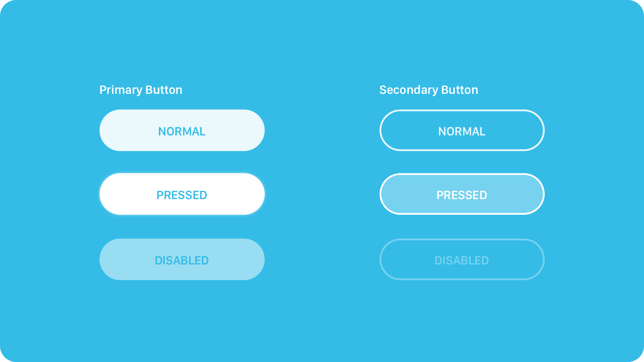This screenshot has height=362, width=644.
Task: Toggle the Primary Button normal appearance
Action: pos(182,130)
